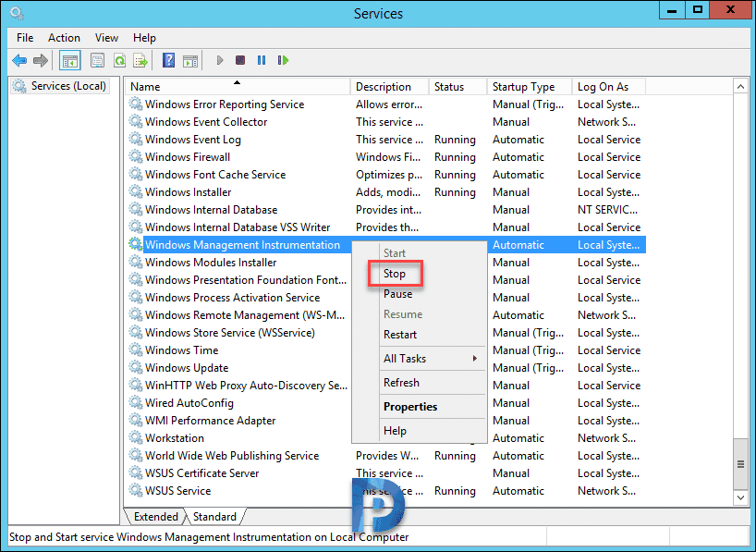Viewport: 756px width, 552px height.
Task: Sort by the Log On As column header
Action: click(x=609, y=87)
